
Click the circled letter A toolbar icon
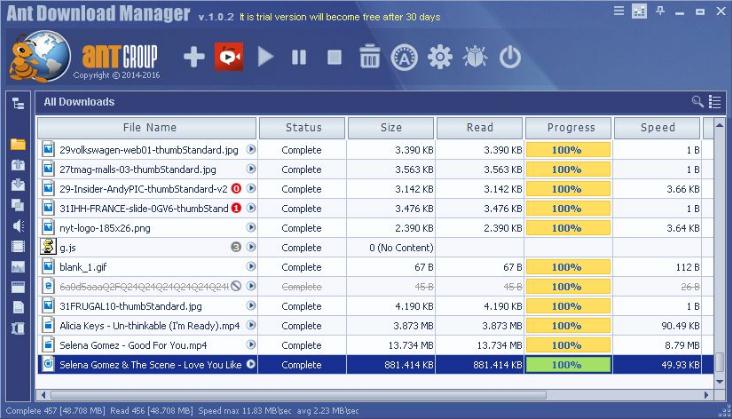click(404, 57)
